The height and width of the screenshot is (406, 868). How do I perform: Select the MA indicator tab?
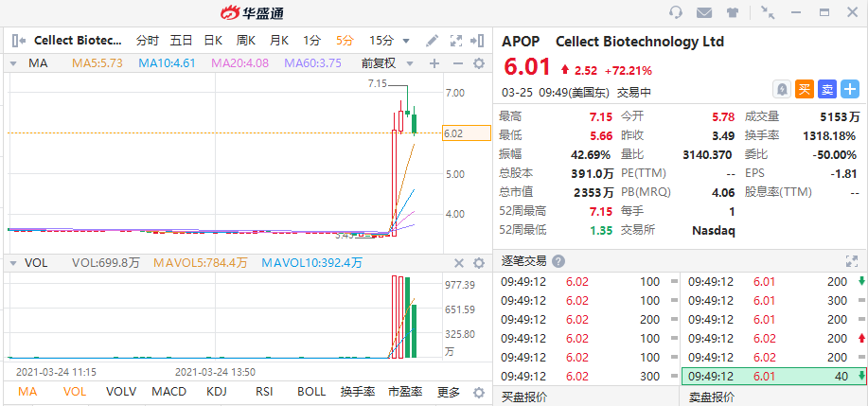click(x=27, y=392)
